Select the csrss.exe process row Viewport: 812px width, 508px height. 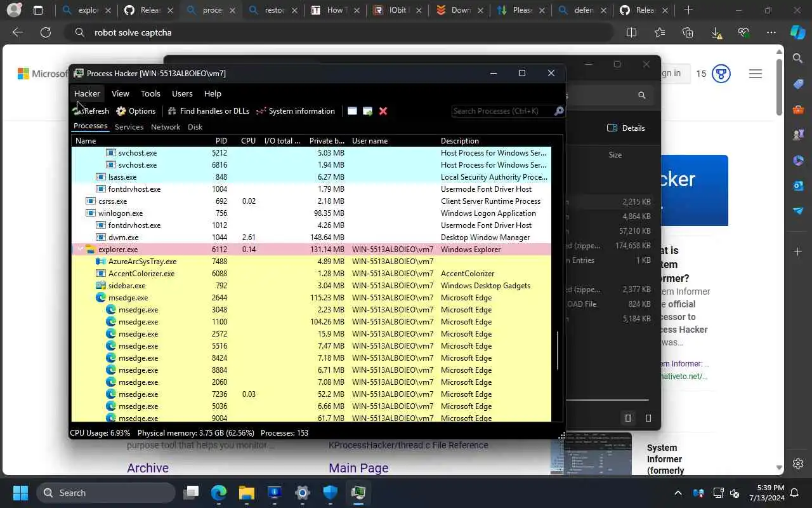(x=311, y=201)
